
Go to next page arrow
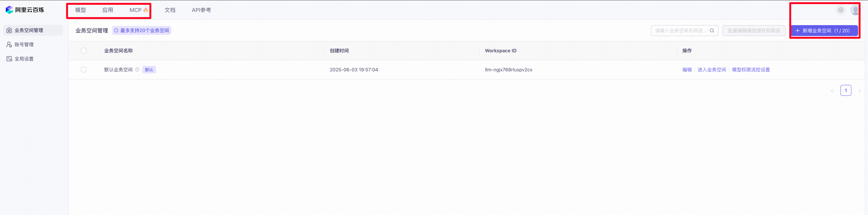pyautogui.click(x=859, y=91)
